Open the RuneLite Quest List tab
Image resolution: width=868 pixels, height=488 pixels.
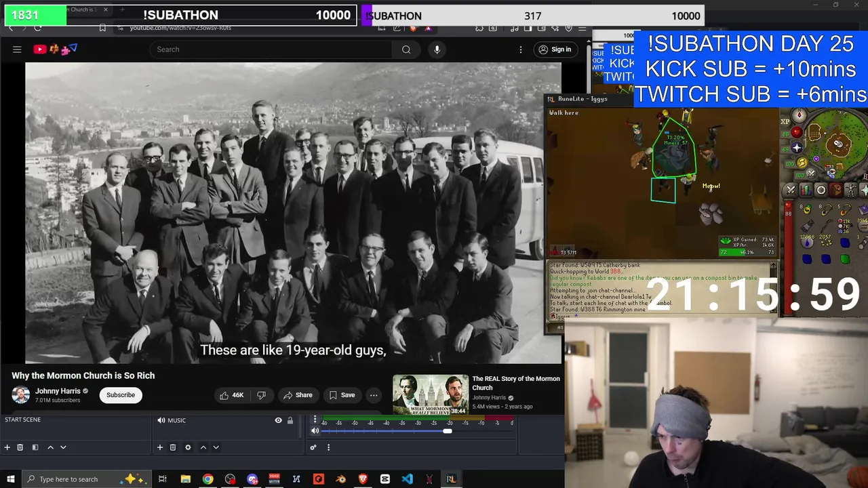[821, 190]
